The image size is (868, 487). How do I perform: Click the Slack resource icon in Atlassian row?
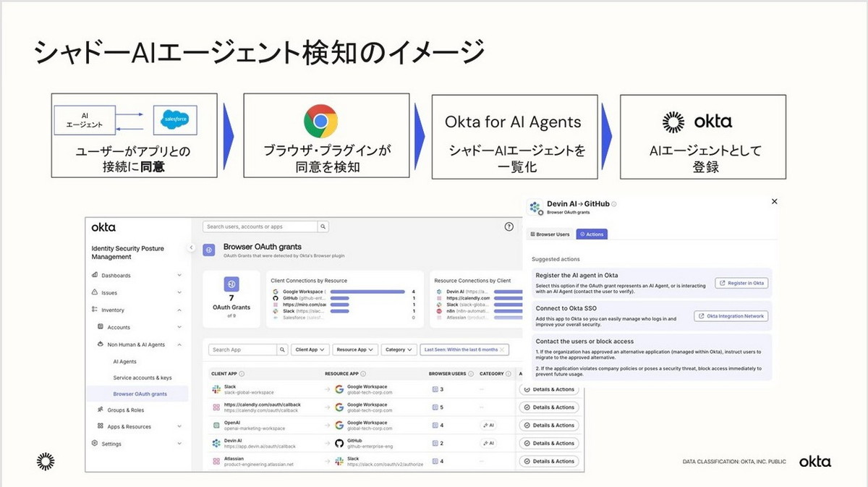pyautogui.click(x=339, y=461)
